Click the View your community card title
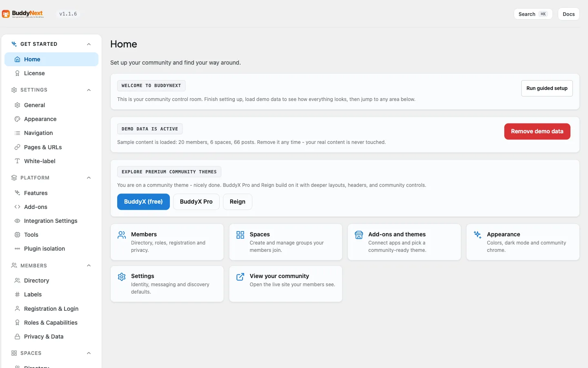 (279, 276)
